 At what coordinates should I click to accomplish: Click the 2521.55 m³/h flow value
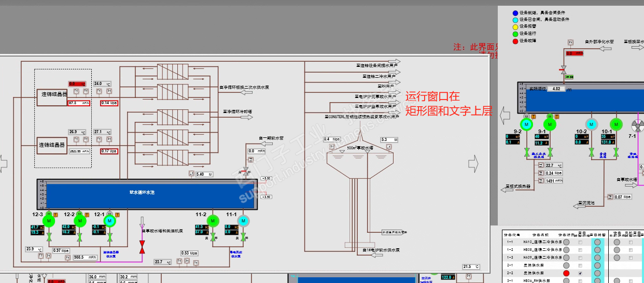80,151
